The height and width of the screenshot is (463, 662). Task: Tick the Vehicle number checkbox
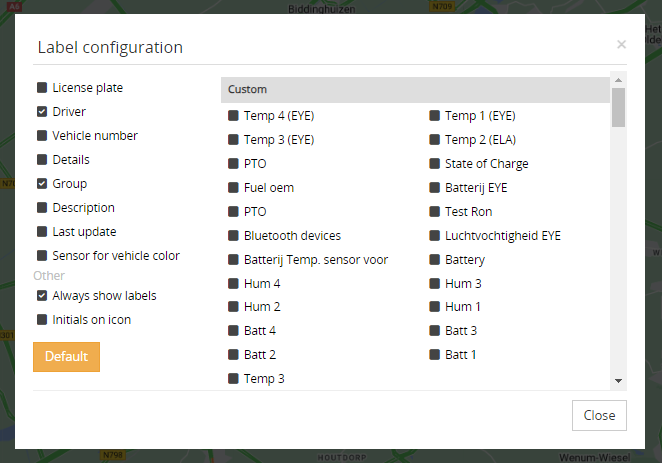tap(42, 136)
